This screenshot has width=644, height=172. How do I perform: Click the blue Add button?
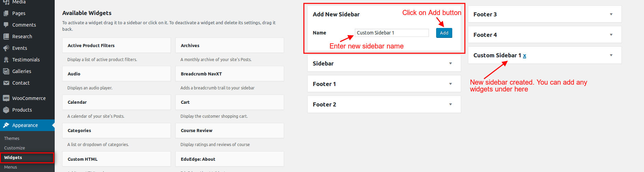444,33
